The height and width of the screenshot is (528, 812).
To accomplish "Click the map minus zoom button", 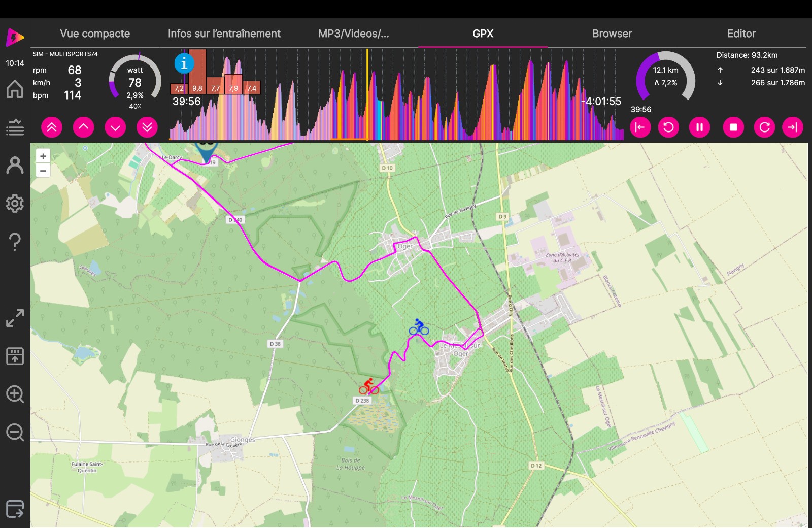I will point(43,171).
